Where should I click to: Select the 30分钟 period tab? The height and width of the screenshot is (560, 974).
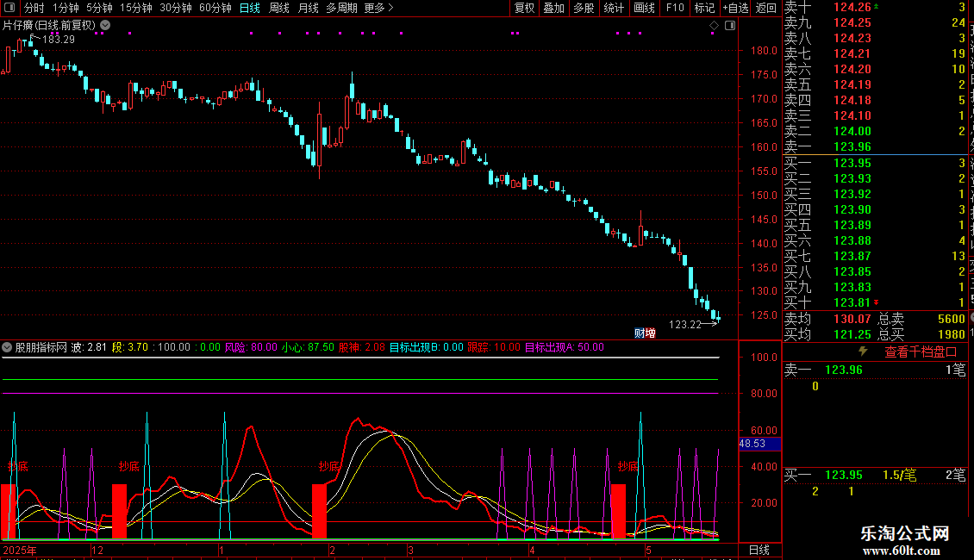175,8
